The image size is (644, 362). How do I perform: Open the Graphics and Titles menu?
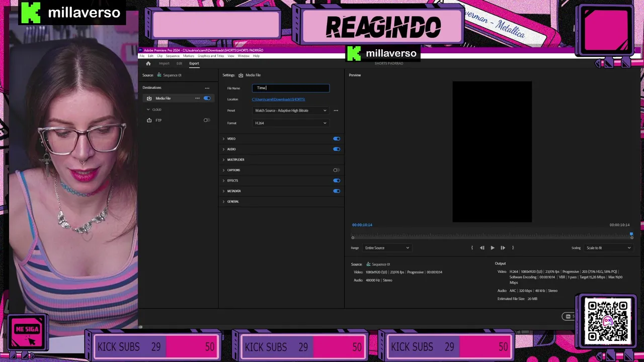[211, 56]
